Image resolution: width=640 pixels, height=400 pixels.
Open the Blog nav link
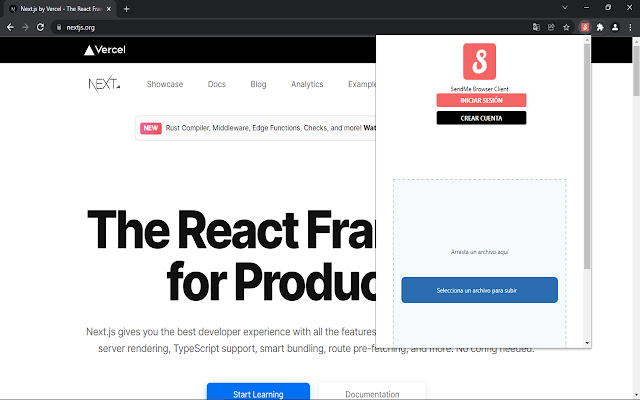click(258, 84)
